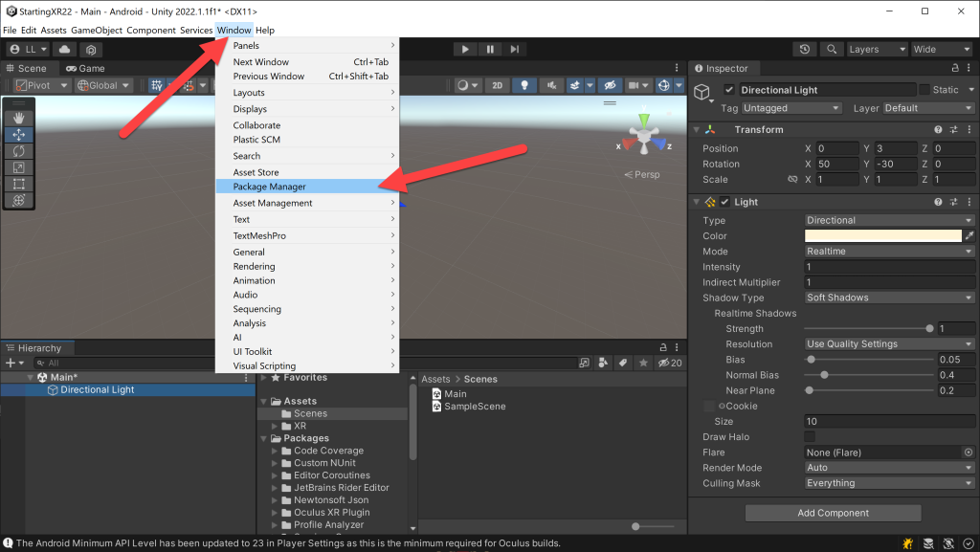Switch to the Game tab

(x=85, y=68)
